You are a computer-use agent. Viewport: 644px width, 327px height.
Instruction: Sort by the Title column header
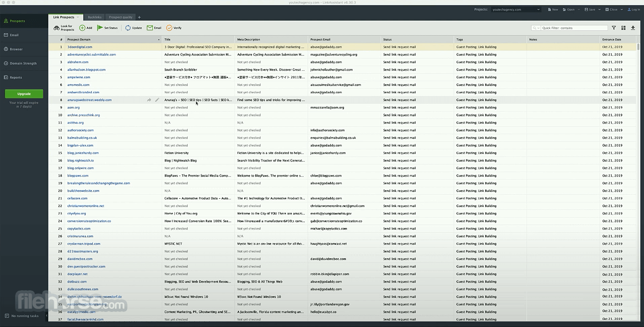pos(198,39)
